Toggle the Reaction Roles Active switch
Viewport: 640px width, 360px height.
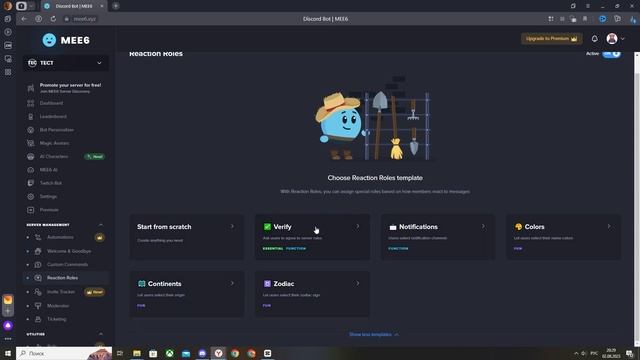pyautogui.click(x=611, y=54)
